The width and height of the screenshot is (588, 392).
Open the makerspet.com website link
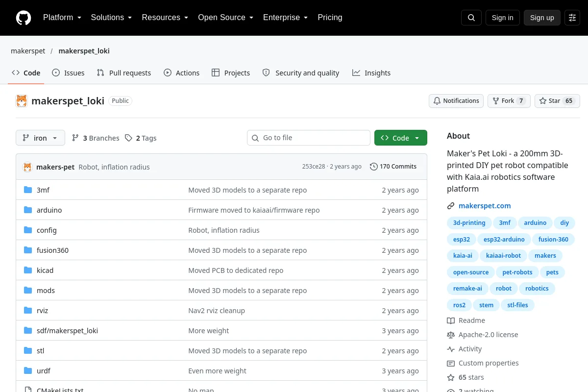(x=485, y=206)
